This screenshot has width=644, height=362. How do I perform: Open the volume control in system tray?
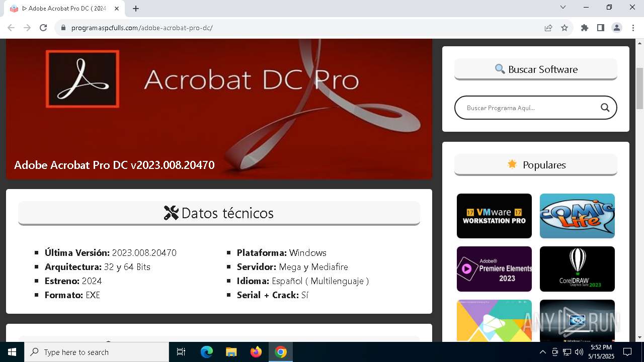point(579,352)
